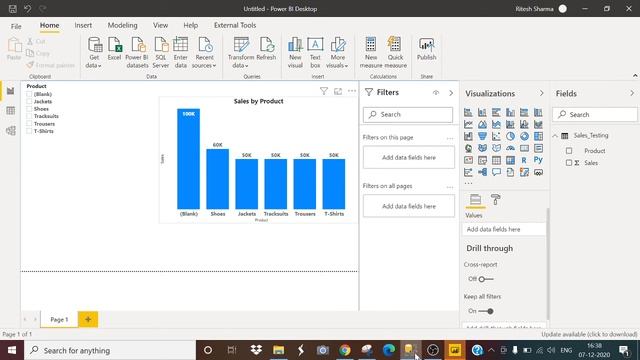The height and width of the screenshot is (360, 640).
Task: Select the matrix visual icon
Action: 510,160
